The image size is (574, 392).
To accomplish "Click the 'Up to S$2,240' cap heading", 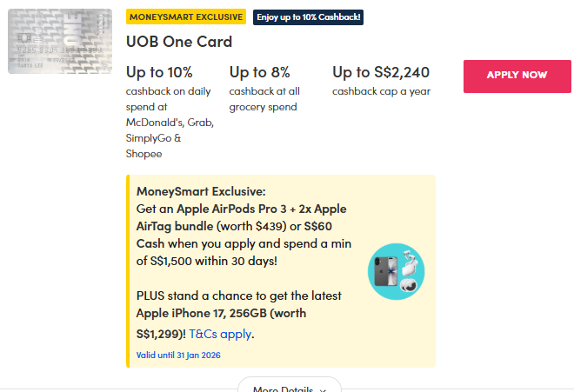I will click(381, 72).
